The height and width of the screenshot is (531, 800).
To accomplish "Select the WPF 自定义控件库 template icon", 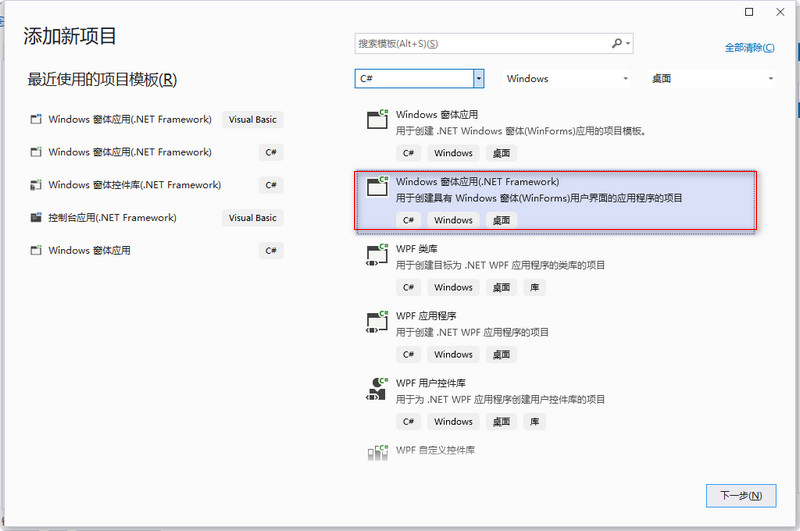I will [x=378, y=452].
